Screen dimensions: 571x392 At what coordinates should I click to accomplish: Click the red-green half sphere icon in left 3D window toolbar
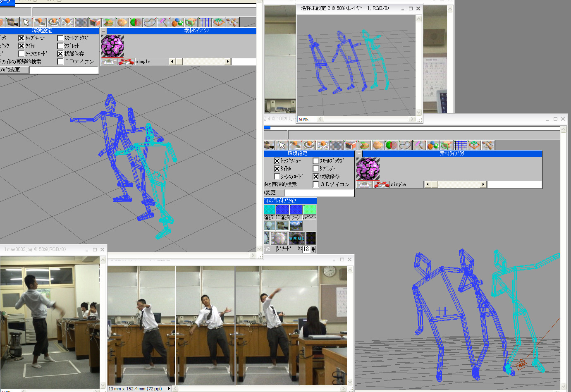pos(136,22)
